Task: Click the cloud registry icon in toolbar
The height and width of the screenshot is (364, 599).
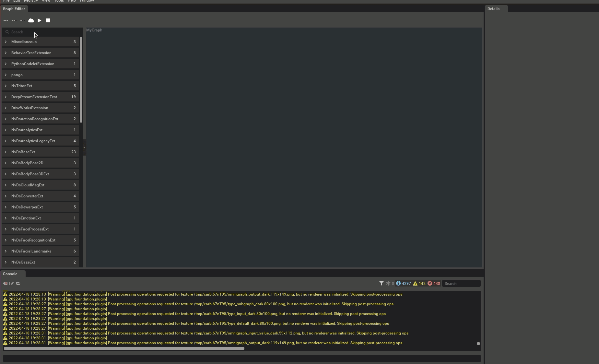Action: [31, 20]
